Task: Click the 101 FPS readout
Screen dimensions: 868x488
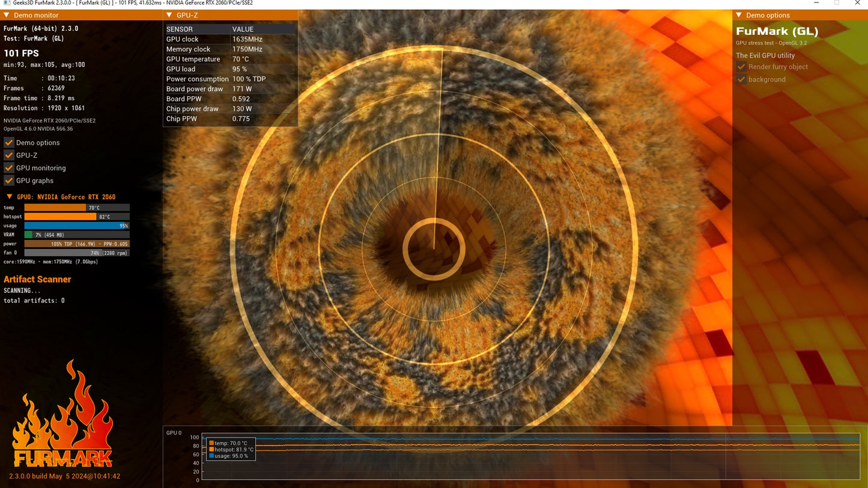Action: (x=21, y=53)
